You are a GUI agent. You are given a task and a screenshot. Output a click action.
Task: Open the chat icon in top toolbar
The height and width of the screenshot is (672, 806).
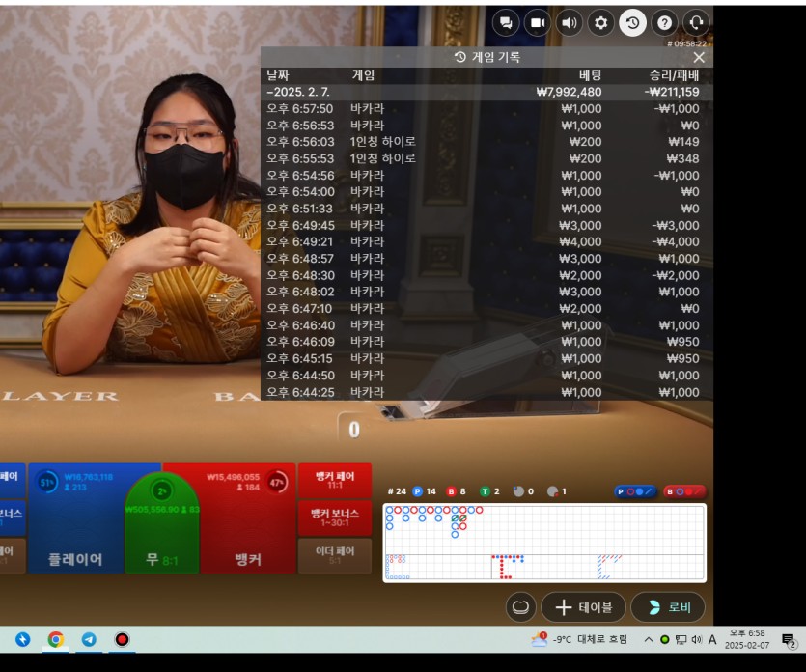(x=506, y=23)
